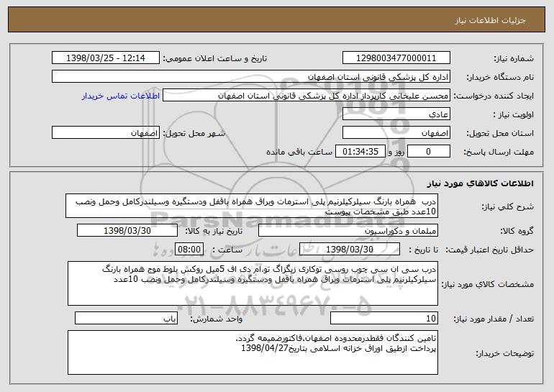554x392 pixels.
Task: Click the required goods specifications text area
Action: (253, 283)
